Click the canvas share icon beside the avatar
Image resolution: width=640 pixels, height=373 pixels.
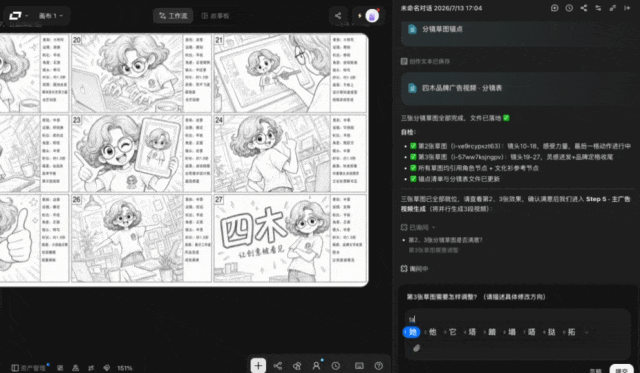(338, 16)
